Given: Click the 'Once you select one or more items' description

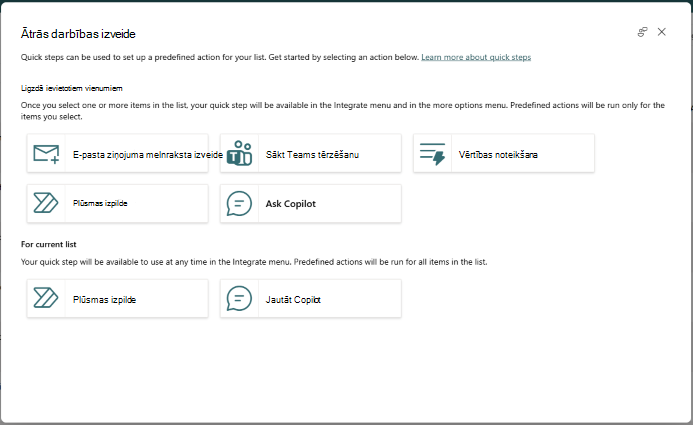Looking at the screenshot, I should pos(343,111).
